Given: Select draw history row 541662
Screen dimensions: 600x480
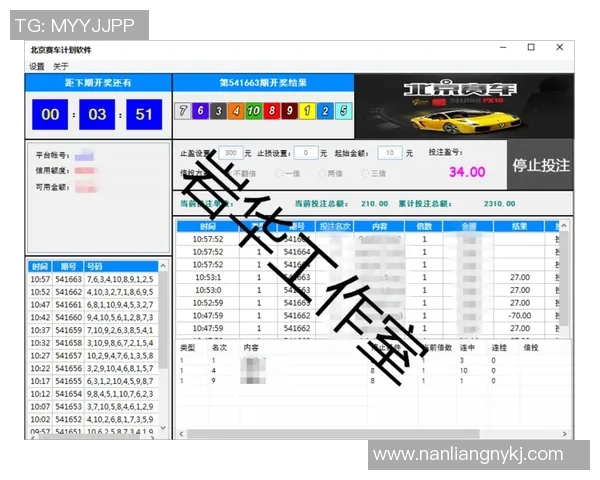Looking at the screenshot, I should (93, 292).
